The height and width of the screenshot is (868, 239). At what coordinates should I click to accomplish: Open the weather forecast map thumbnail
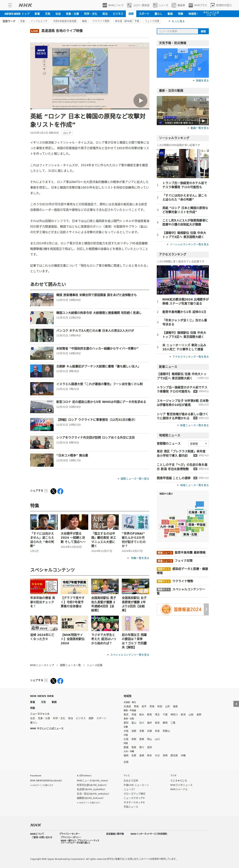tap(183, 63)
